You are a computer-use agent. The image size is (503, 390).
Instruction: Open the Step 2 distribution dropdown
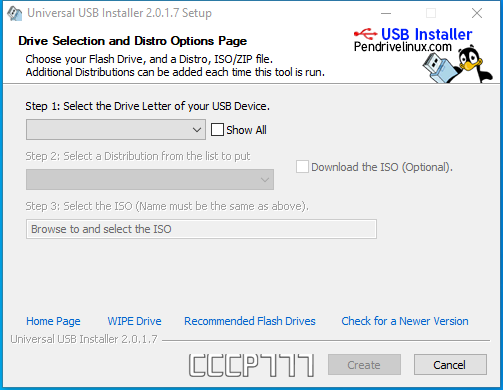click(x=150, y=180)
